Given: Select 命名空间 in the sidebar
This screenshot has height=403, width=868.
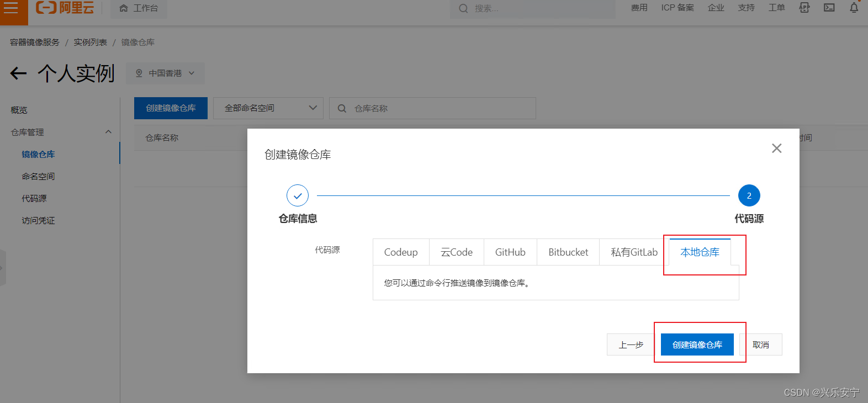Looking at the screenshot, I should pyautogui.click(x=38, y=177).
